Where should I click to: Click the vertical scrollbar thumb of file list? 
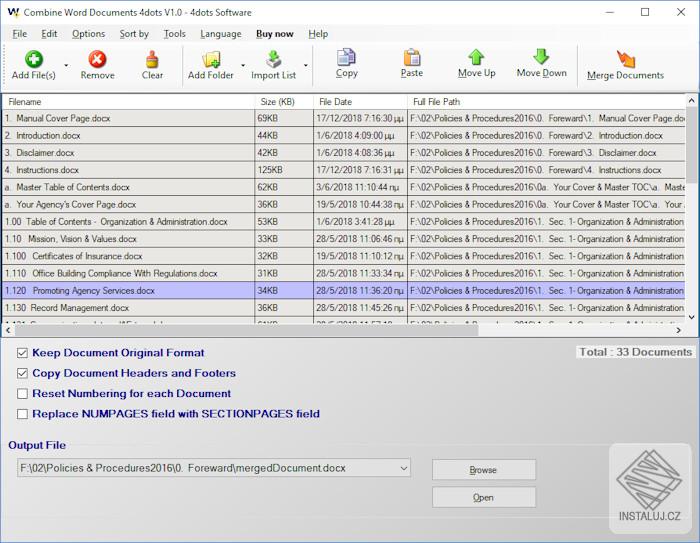[x=691, y=146]
